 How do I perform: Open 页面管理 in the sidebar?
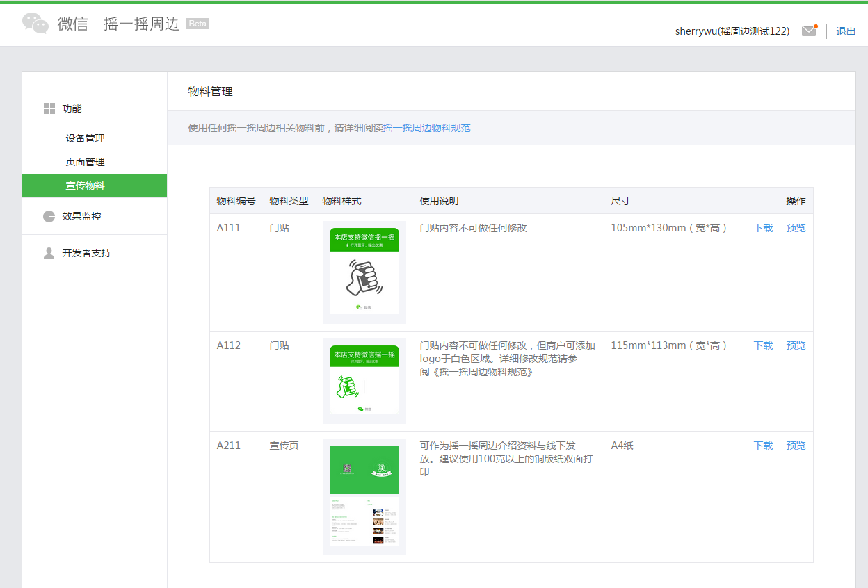[x=86, y=162]
